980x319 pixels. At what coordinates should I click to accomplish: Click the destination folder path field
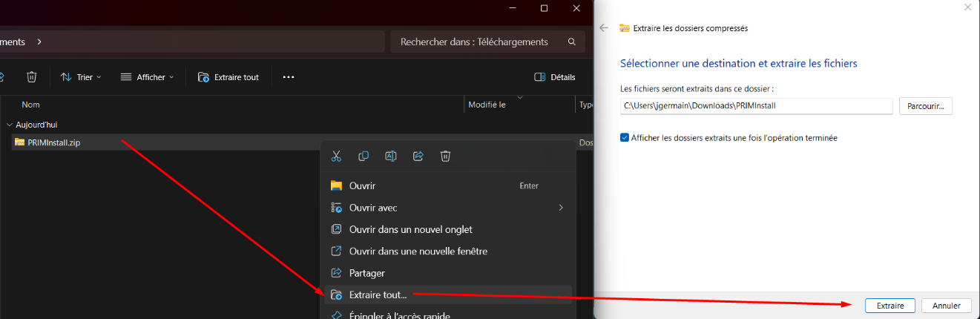(x=756, y=106)
